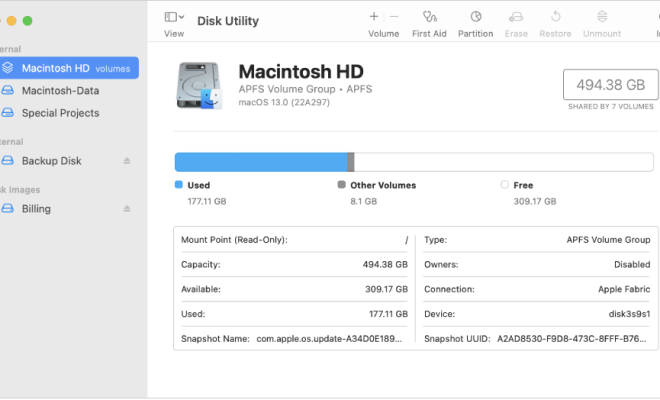Click the Capacity 494.38 GB table row
This screenshot has height=400, width=660.
294,264
